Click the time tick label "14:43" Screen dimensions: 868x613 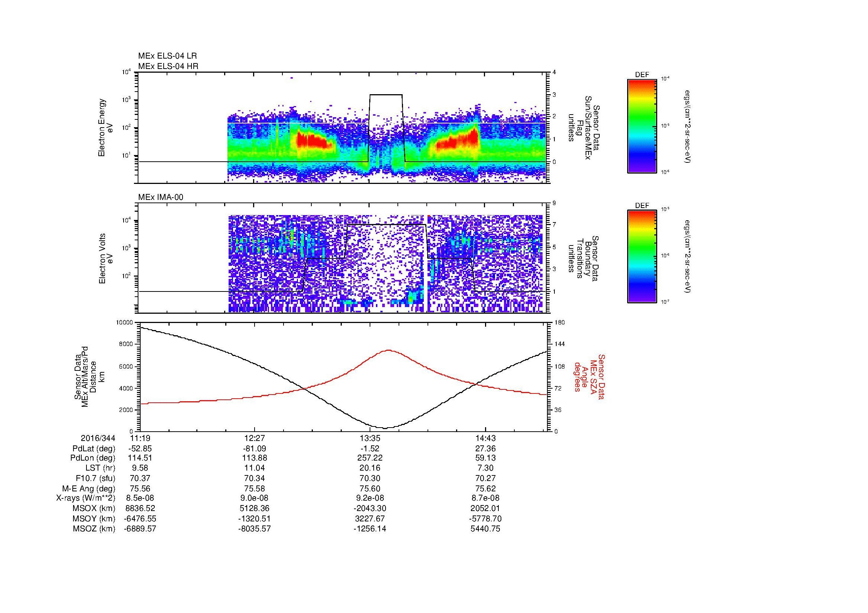point(485,438)
